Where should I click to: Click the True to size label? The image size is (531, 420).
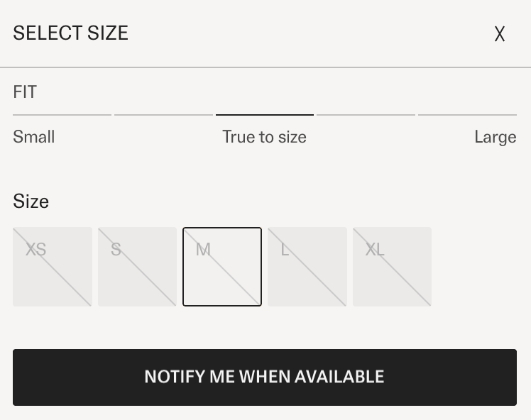coord(264,137)
